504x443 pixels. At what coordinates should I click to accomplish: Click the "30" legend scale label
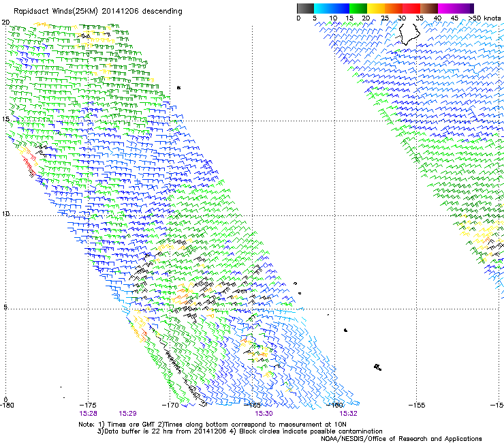click(x=402, y=18)
